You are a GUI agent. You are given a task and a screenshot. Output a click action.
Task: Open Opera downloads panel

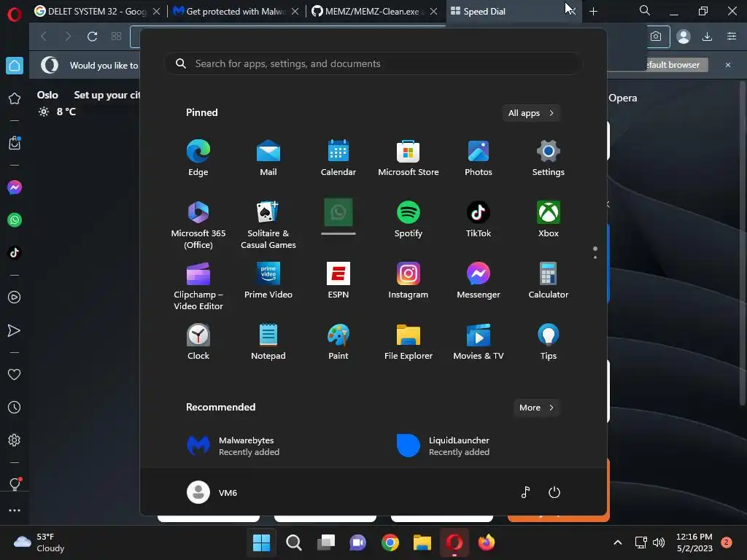pos(707,36)
